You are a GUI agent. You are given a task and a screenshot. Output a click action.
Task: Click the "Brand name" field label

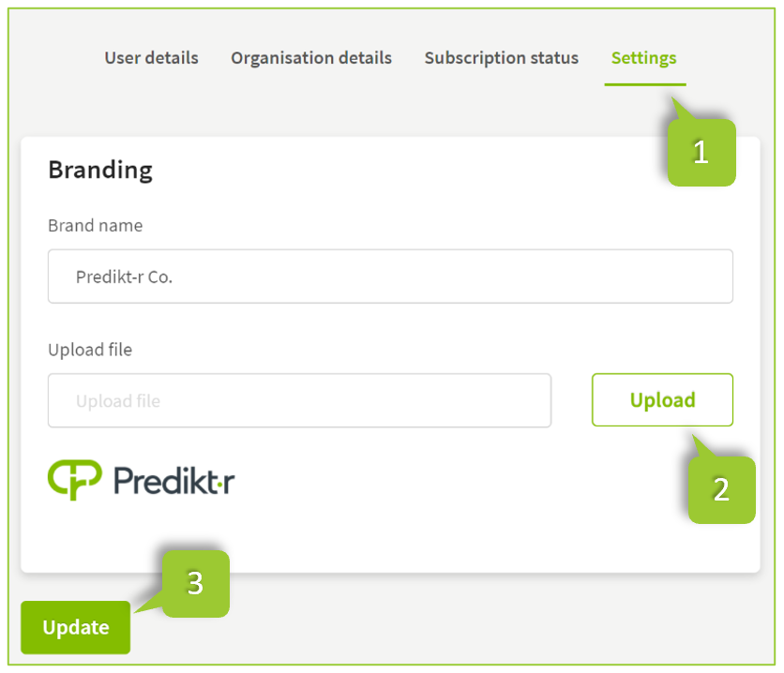tap(95, 226)
